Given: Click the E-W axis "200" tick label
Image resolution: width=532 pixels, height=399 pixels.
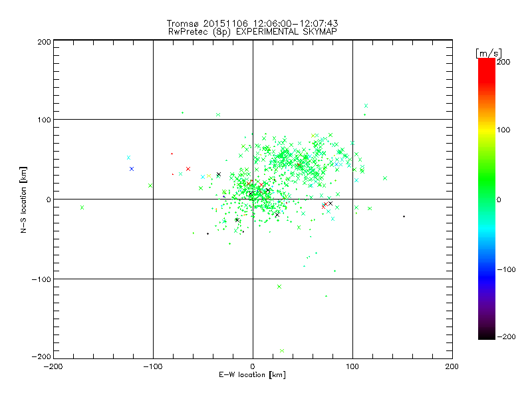Looking at the screenshot, I should (452, 367).
